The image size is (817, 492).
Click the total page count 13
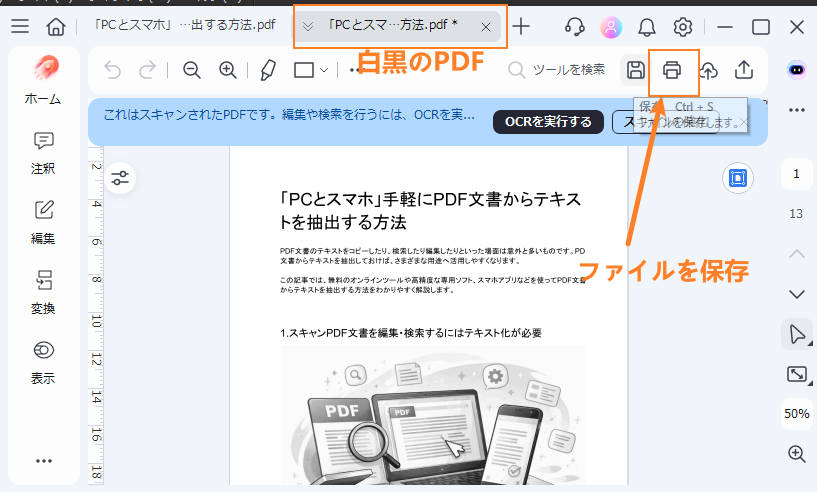point(796,214)
